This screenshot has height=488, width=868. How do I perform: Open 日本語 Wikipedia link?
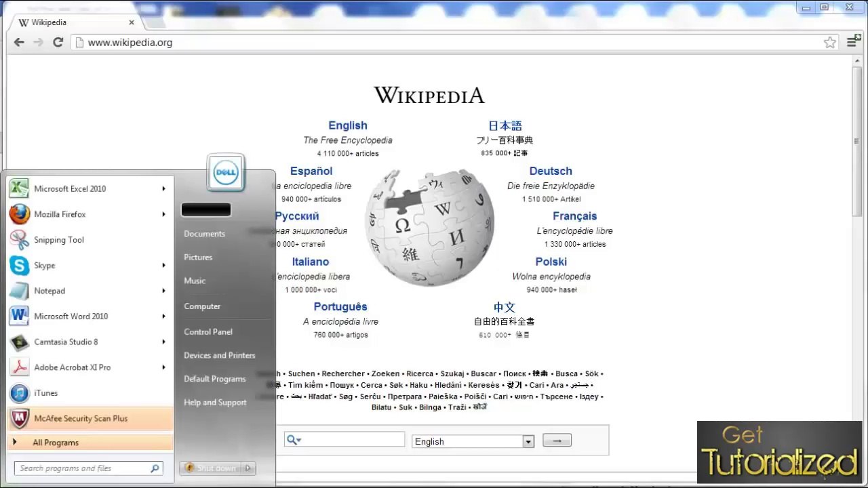(505, 125)
